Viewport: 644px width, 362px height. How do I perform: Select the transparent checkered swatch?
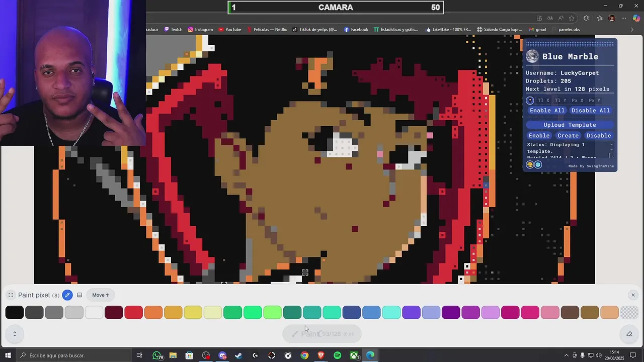(x=629, y=312)
